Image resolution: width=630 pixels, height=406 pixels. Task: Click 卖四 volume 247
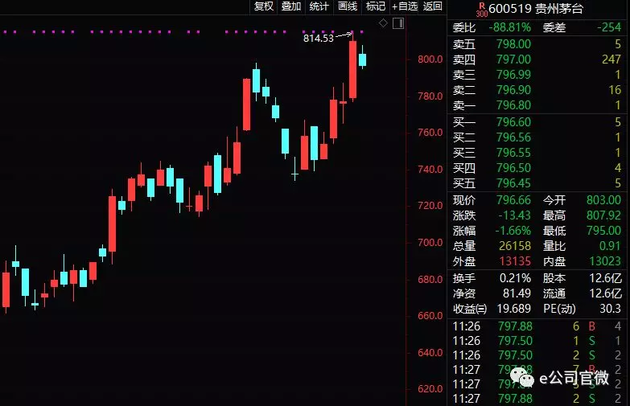pos(611,59)
